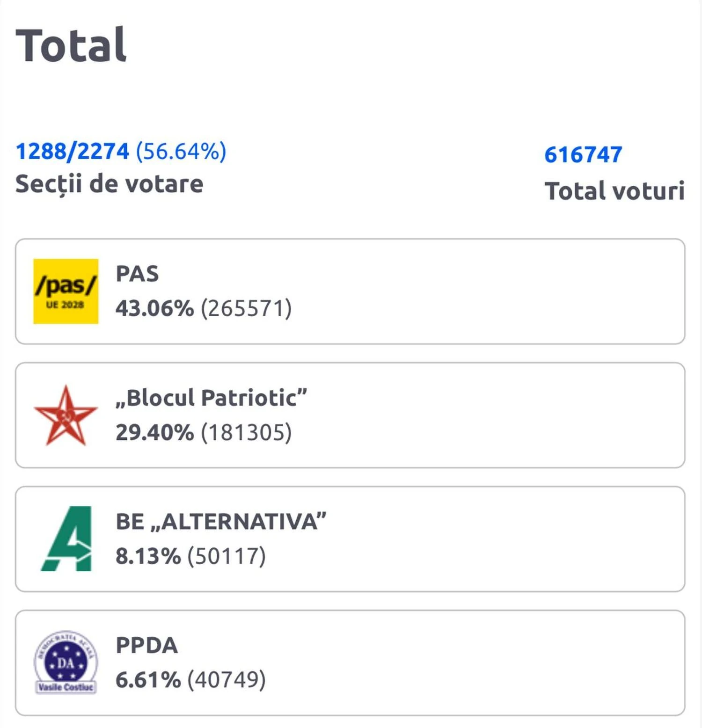Screen dimensions: 702x728
Task: Click the green ALTERNATIVA letter A logo
Action: (x=66, y=539)
